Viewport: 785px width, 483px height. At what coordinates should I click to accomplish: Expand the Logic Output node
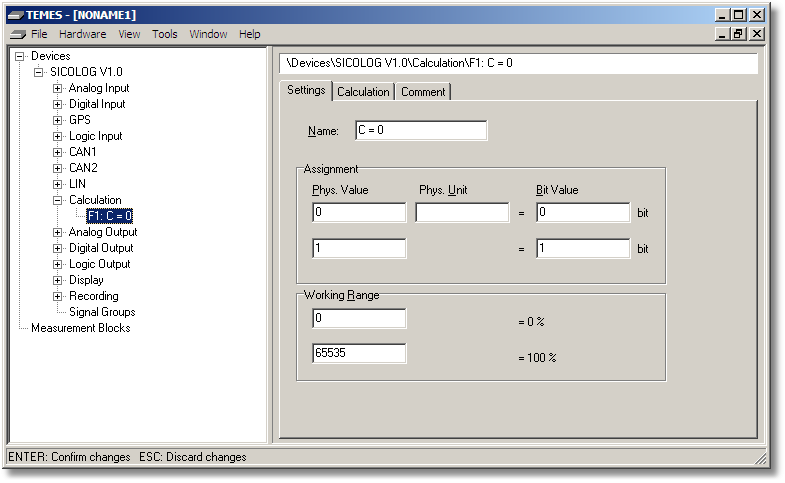pyautogui.click(x=58, y=264)
